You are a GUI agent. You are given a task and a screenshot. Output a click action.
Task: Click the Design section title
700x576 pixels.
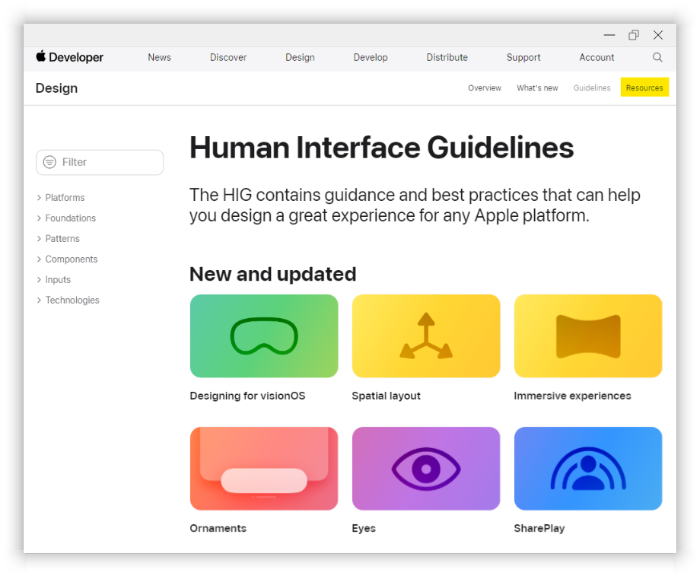(57, 88)
